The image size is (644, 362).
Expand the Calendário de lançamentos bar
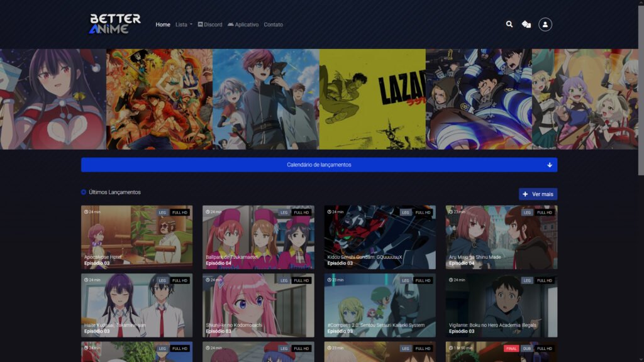[x=319, y=165]
